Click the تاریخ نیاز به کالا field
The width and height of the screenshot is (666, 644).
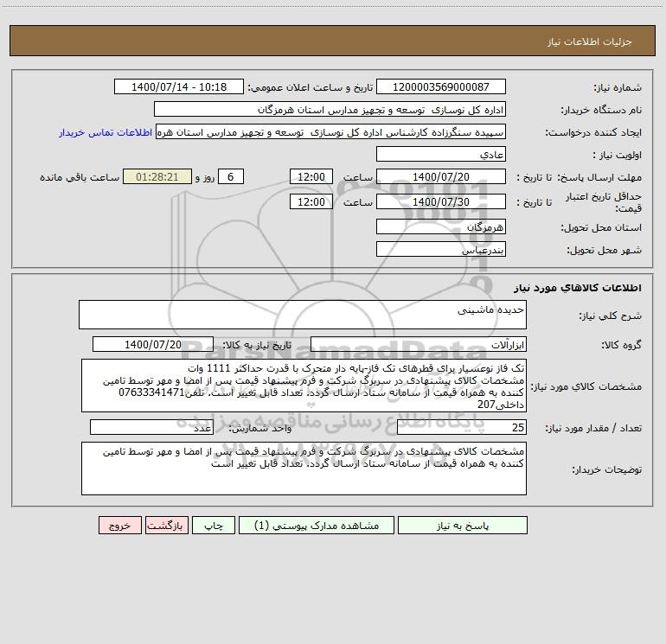pyautogui.click(x=153, y=344)
